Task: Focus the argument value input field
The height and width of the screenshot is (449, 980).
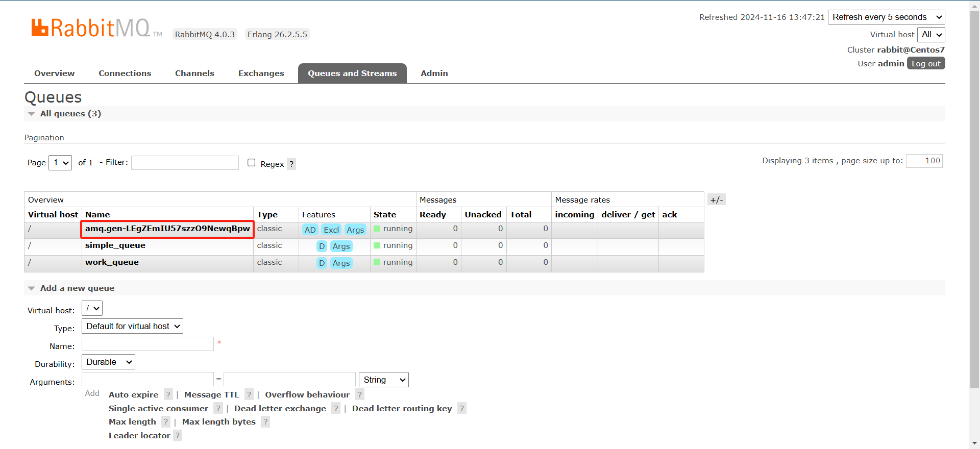Action: coord(289,379)
